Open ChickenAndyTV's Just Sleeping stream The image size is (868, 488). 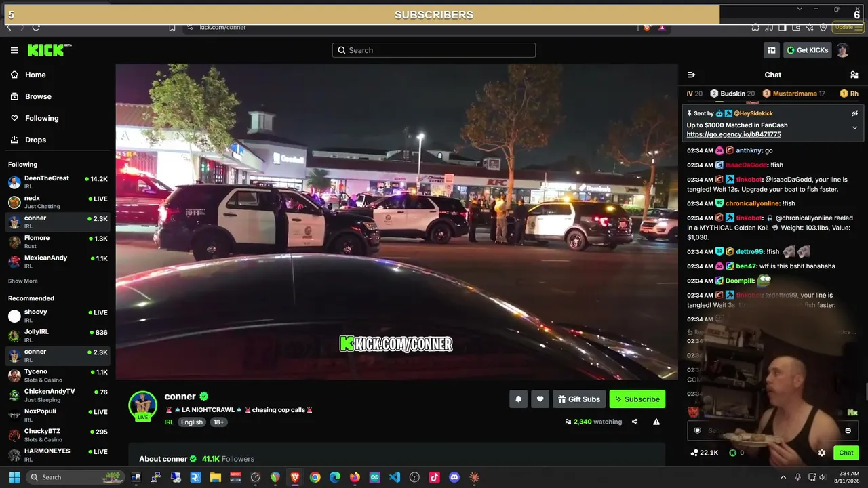point(58,395)
